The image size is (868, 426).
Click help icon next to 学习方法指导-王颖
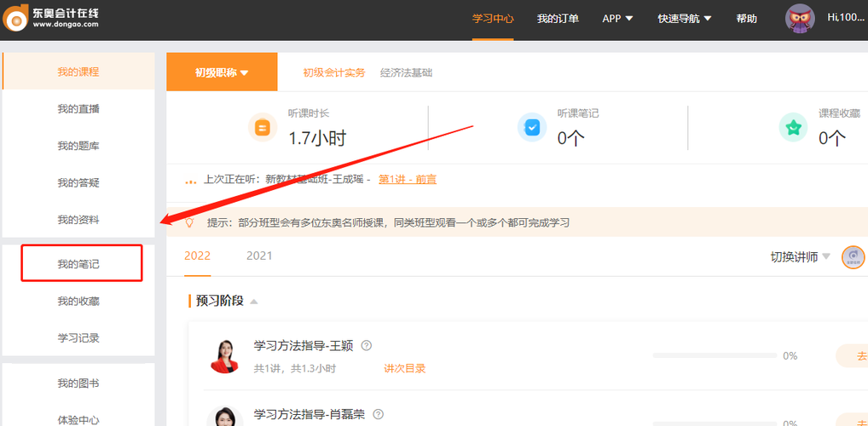366,346
